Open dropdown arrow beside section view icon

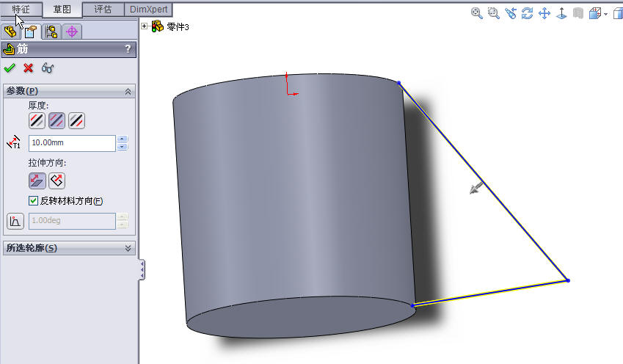pyautogui.click(x=605, y=14)
